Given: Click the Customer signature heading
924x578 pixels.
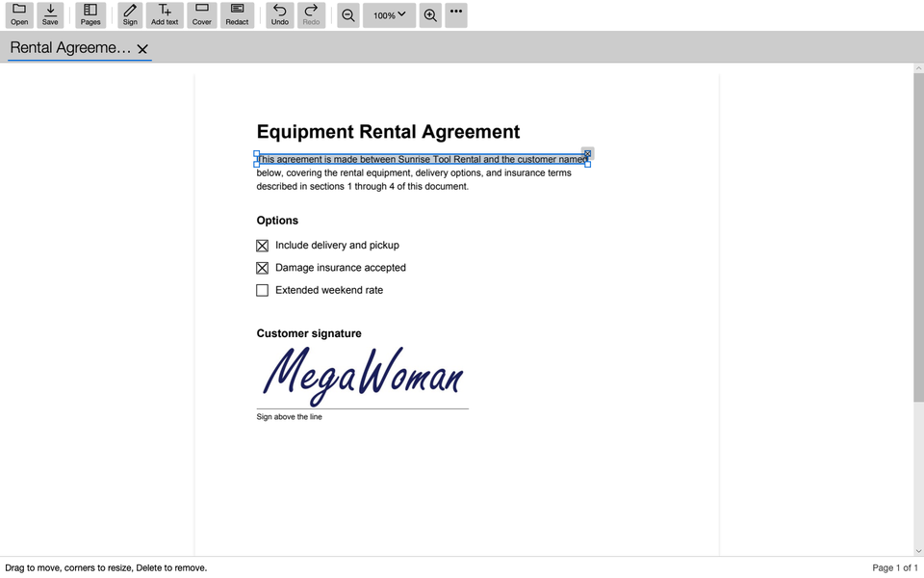Looking at the screenshot, I should 309,334.
